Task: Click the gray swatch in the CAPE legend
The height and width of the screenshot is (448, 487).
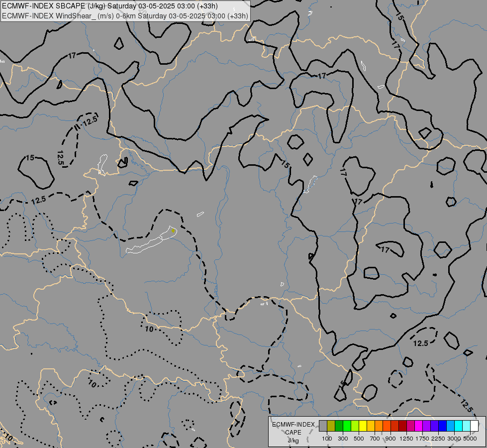Action: point(323,426)
